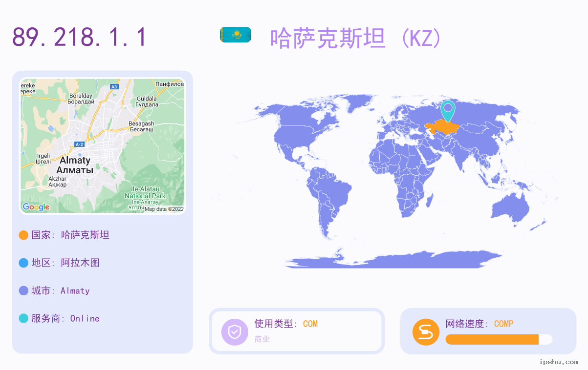
Task: Click the purple dot beside 城市
Action: (23, 291)
